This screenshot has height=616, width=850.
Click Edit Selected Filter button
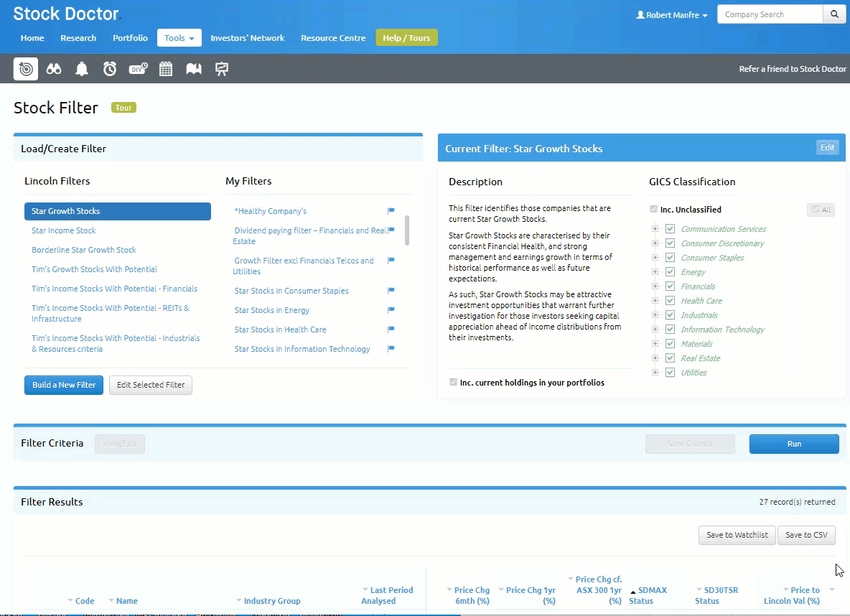click(151, 385)
